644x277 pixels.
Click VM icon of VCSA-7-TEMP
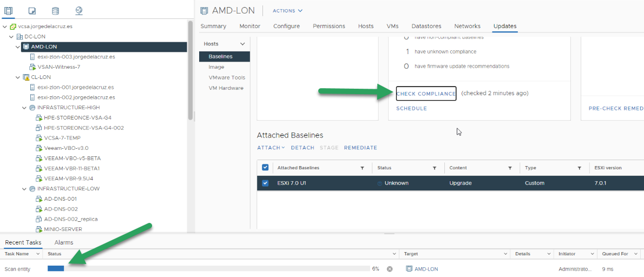[39, 138]
